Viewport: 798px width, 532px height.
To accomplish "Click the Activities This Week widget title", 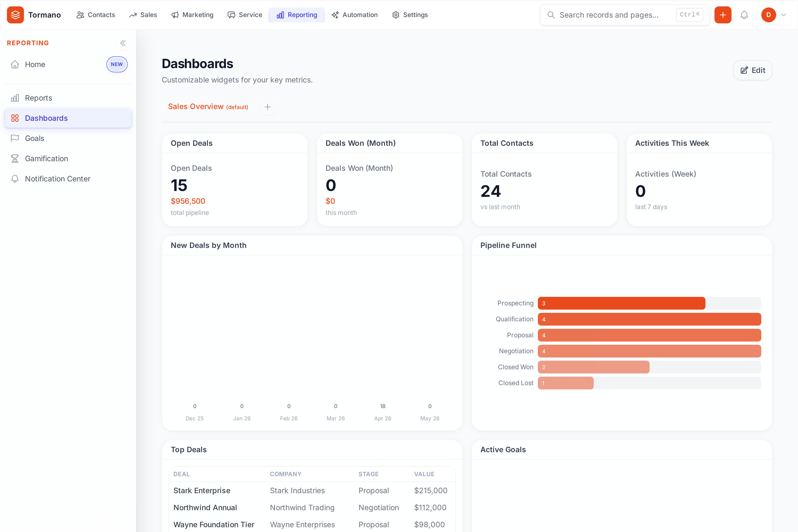I will pyautogui.click(x=672, y=143).
